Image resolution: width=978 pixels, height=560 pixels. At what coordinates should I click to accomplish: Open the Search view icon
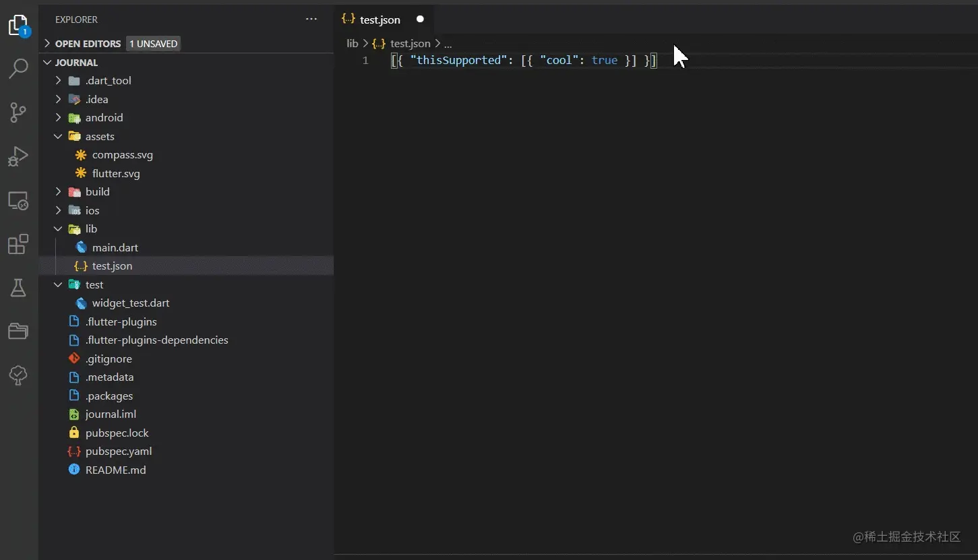[x=18, y=68]
